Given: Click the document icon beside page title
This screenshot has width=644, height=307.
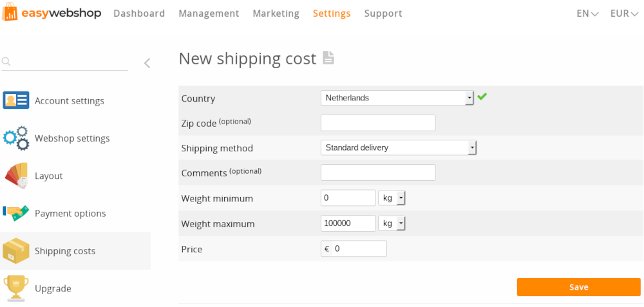Looking at the screenshot, I should pyautogui.click(x=328, y=58).
